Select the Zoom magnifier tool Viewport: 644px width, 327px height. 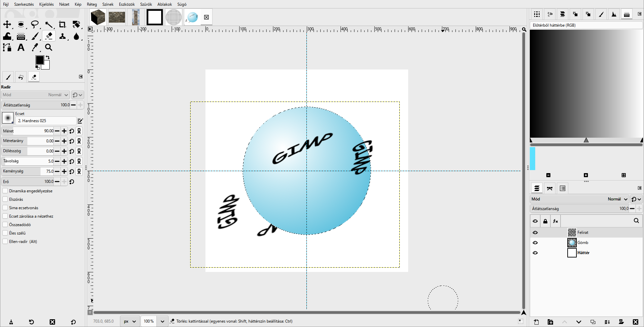(49, 48)
